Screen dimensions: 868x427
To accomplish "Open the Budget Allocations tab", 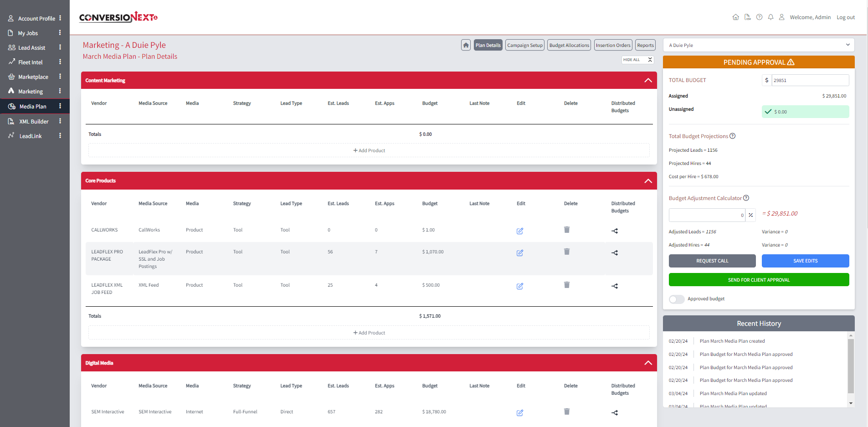I will click(569, 45).
